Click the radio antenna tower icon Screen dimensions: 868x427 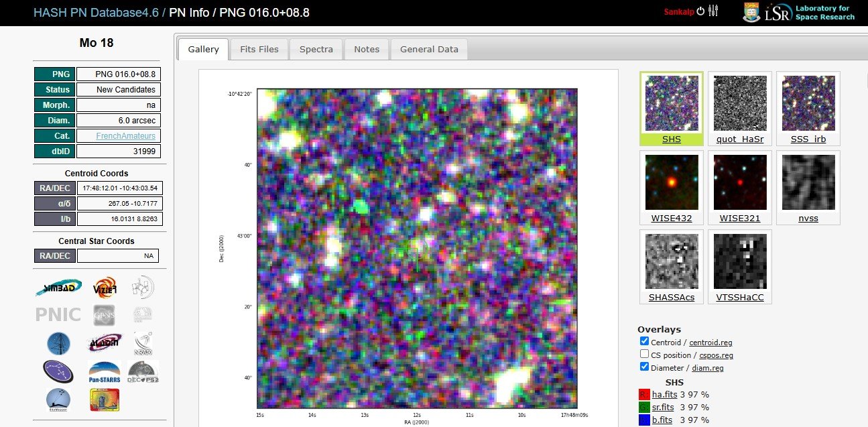[58, 343]
